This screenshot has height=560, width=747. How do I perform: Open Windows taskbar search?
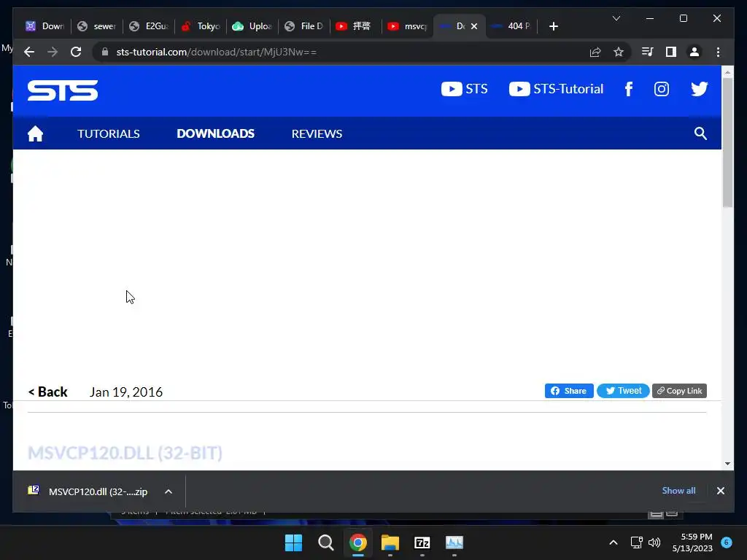point(326,542)
